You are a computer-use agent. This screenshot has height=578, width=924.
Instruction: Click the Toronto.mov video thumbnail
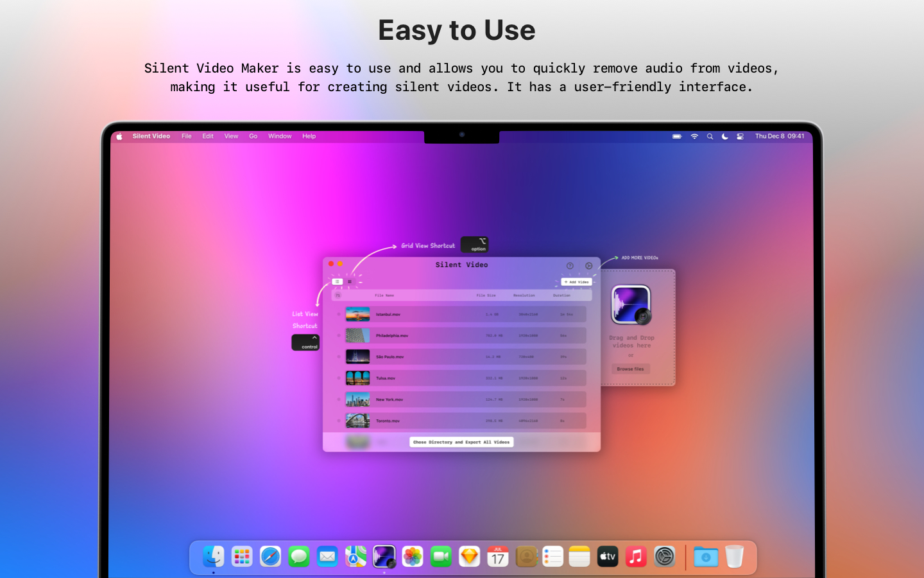[357, 421]
